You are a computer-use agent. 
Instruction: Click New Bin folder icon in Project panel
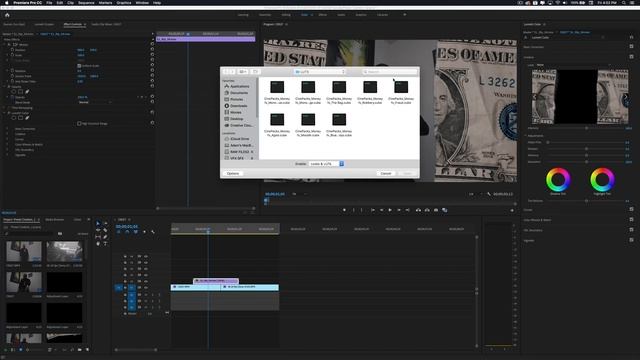(x=79, y=350)
